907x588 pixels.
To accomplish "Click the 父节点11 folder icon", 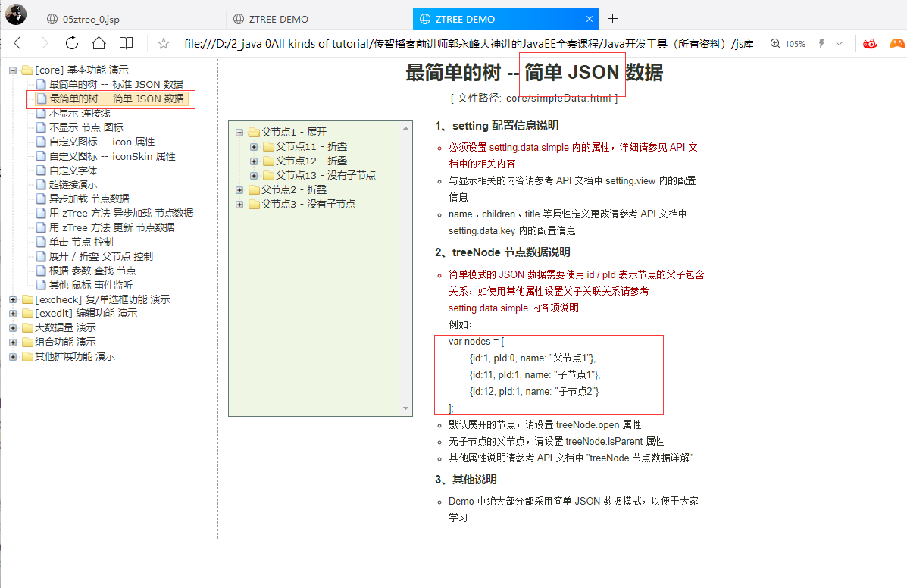I will tap(268, 147).
